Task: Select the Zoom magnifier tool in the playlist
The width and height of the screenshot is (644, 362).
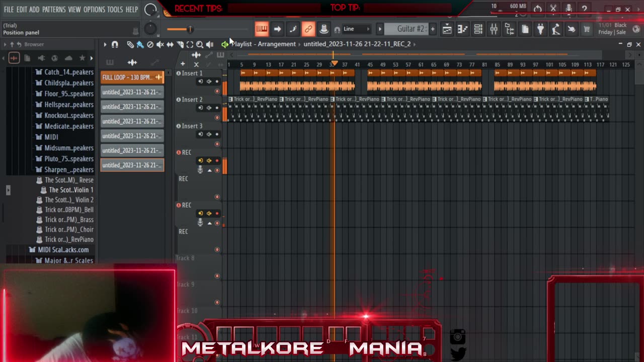Action: 200,44
